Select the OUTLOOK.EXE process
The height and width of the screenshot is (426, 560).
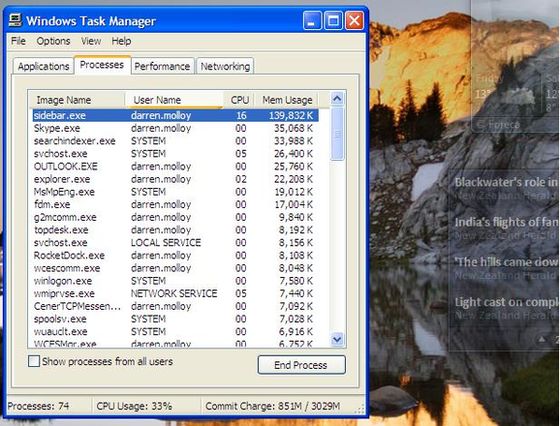(x=175, y=166)
